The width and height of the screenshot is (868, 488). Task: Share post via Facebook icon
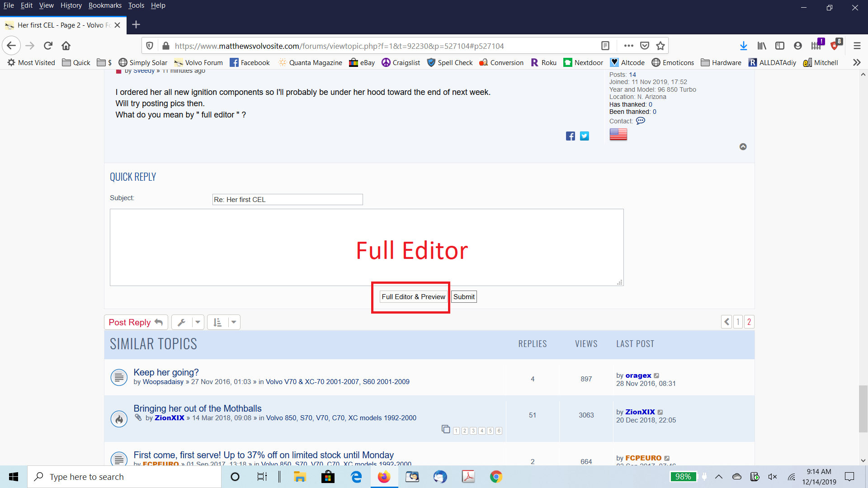click(571, 136)
